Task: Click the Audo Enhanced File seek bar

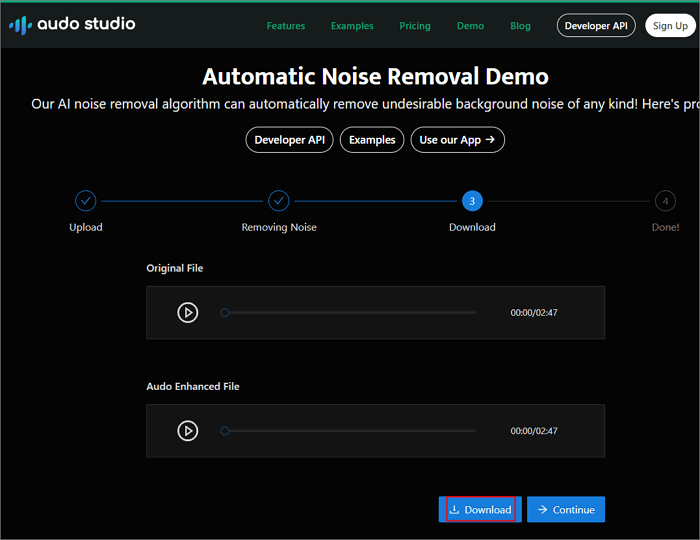Action: [x=348, y=431]
